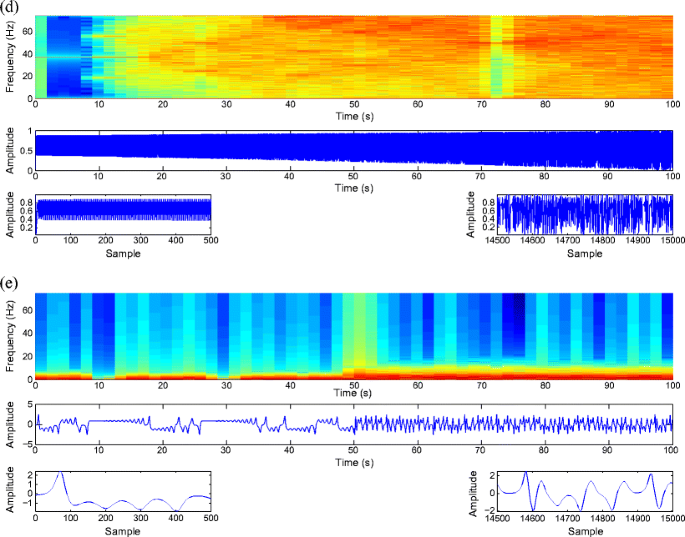Viewport: 685px width, 537px height.
Task: Click the amplitude time waveform in panel (e)
Action: [354, 424]
